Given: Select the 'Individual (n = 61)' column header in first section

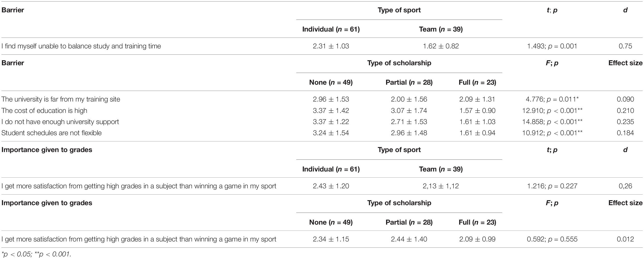Looking at the screenshot, I should (331, 29).
